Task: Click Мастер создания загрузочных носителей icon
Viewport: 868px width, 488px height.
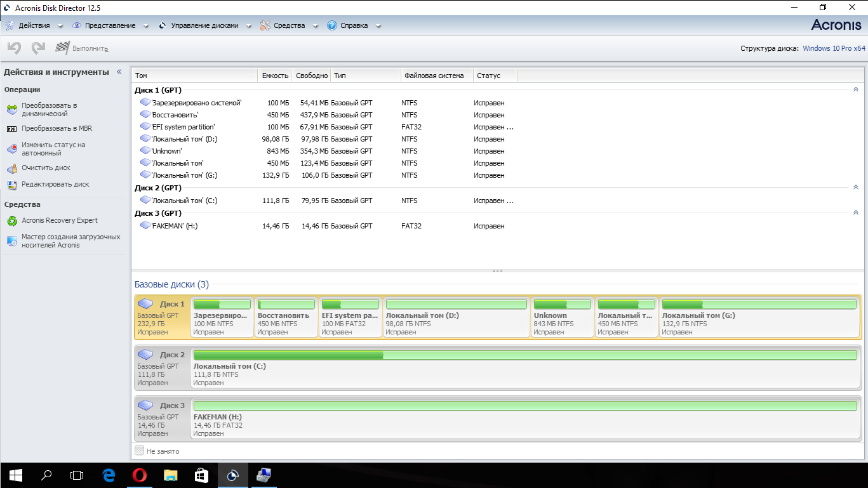Action: coord(12,241)
